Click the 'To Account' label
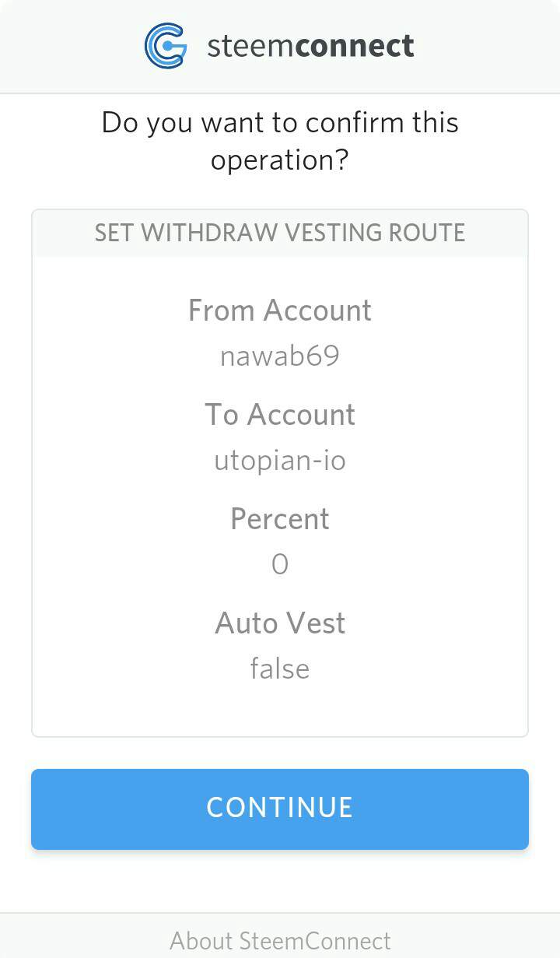This screenshot has width=560, height=958. (x=280, y=415)
